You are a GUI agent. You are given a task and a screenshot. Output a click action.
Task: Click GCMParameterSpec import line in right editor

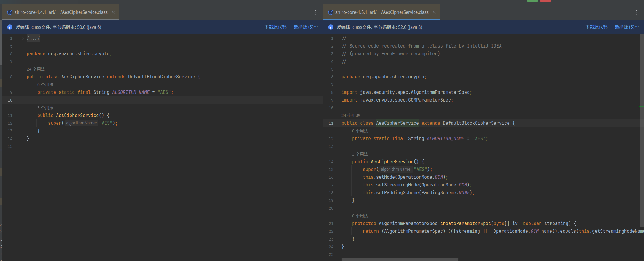tap(397, 100)
